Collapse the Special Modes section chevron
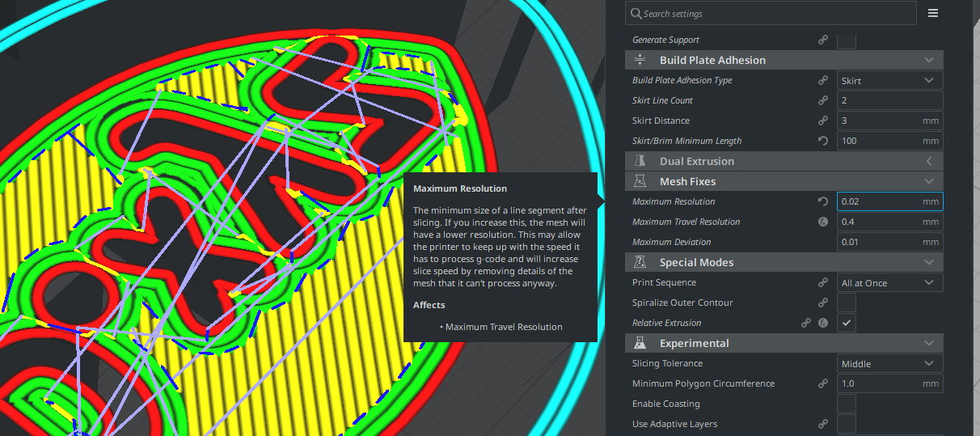980x436 pixels. coord(929,262)
